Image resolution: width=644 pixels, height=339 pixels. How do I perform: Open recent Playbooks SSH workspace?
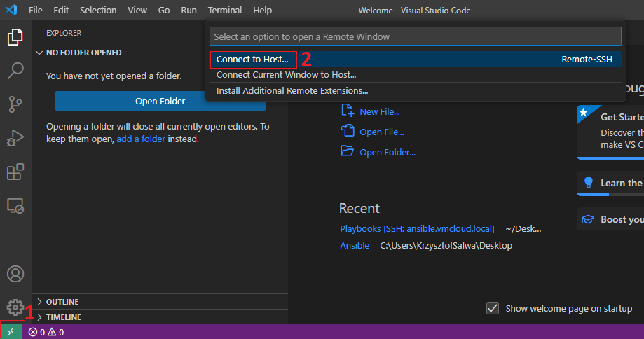(417, 229)
